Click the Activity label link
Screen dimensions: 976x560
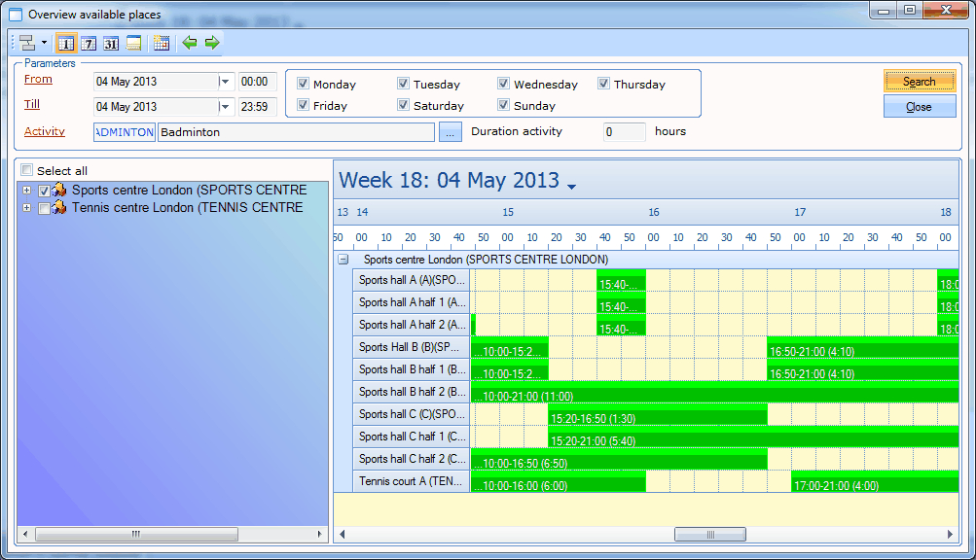pyautogui.click(x=45, y=131)
